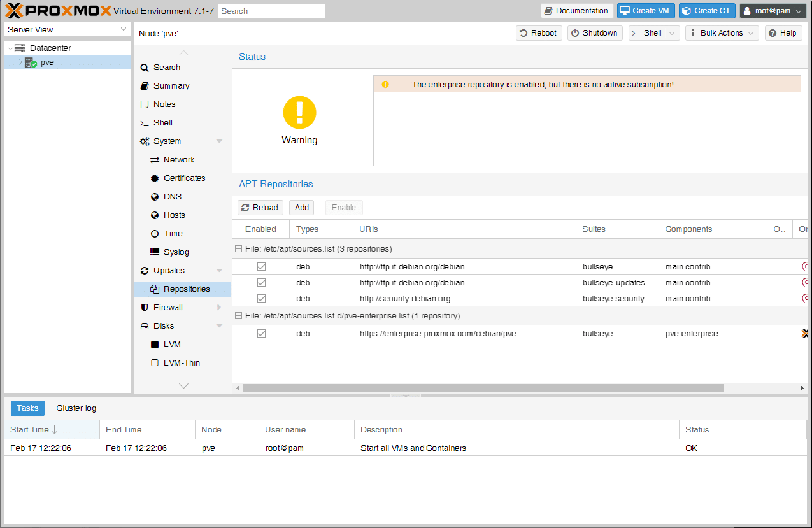The image size is (812, 528).
Task: Click the Firewall shield icon
Action: tap(145, 308)
